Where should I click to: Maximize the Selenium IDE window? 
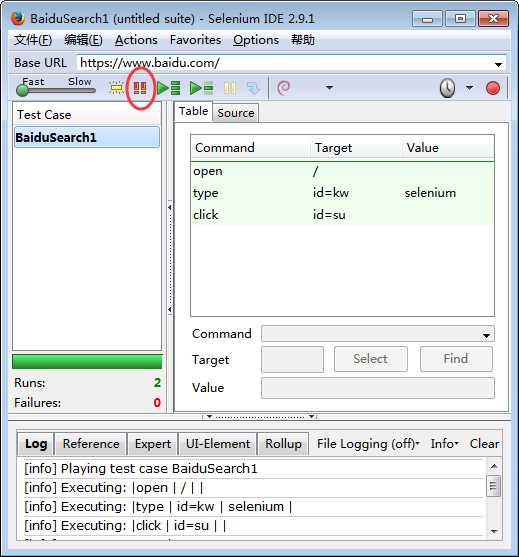[x=460, y=18]
